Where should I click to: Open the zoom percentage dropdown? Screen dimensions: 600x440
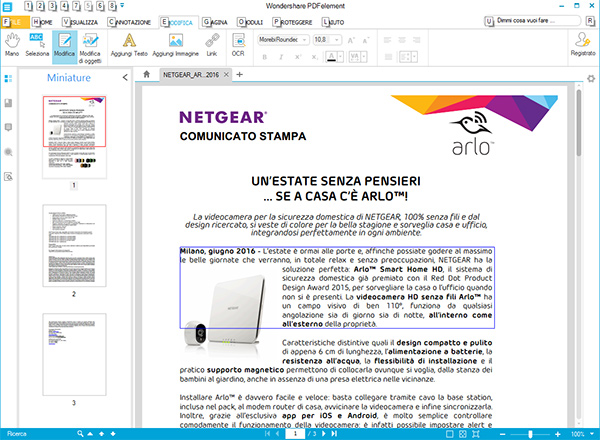point(592,433)
